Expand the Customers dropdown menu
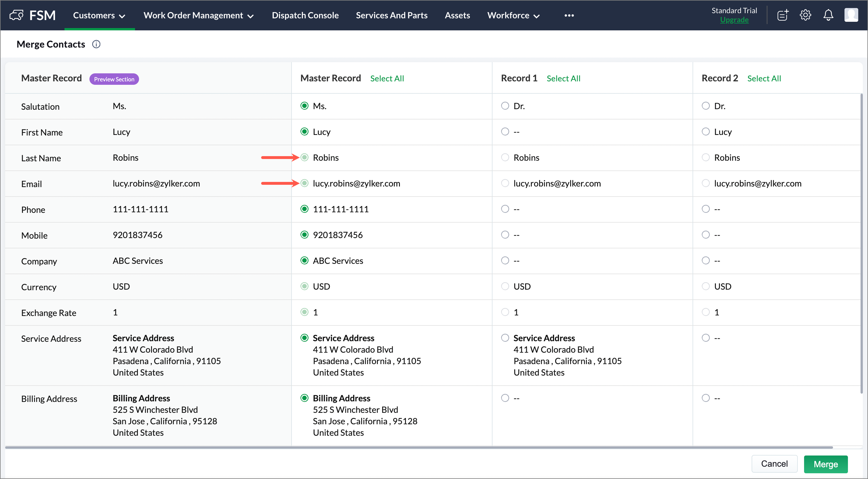 pyautogui.click(x=99, y=15)
